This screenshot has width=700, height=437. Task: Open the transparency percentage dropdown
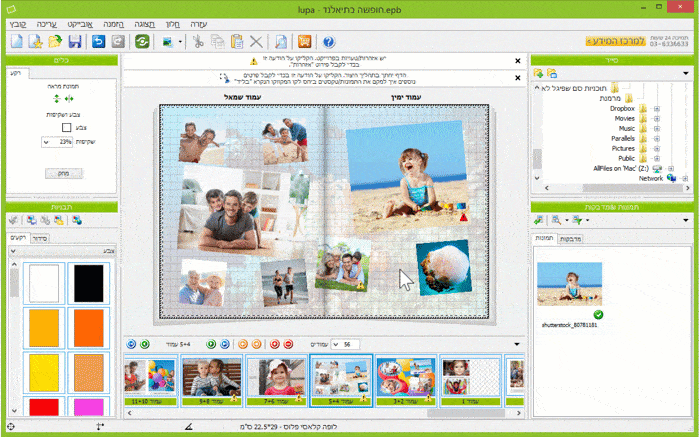[x=46, y=143]
